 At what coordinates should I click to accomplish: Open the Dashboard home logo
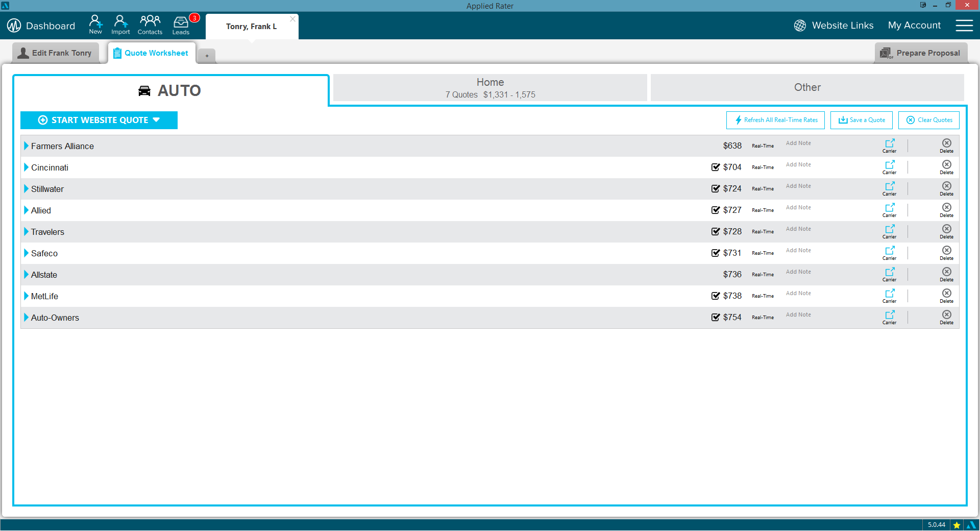14,26
